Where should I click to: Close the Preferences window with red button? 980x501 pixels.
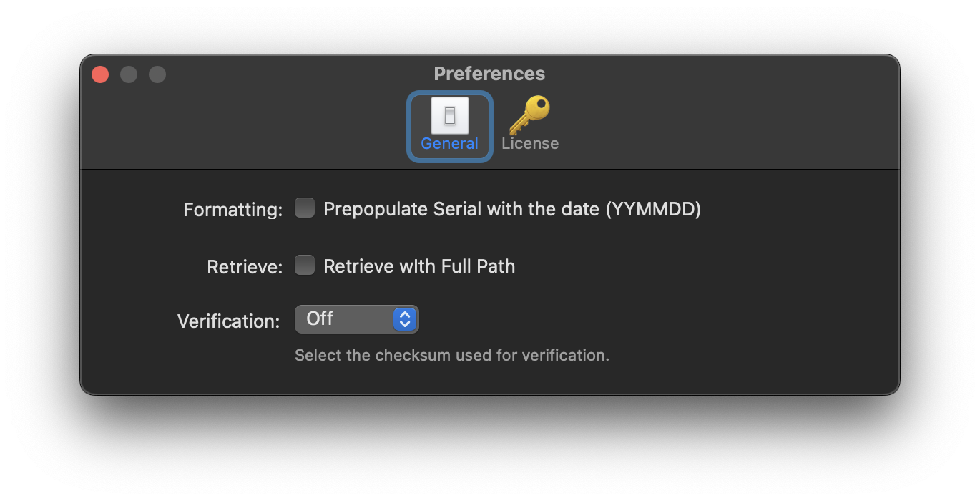pos(100,74)
